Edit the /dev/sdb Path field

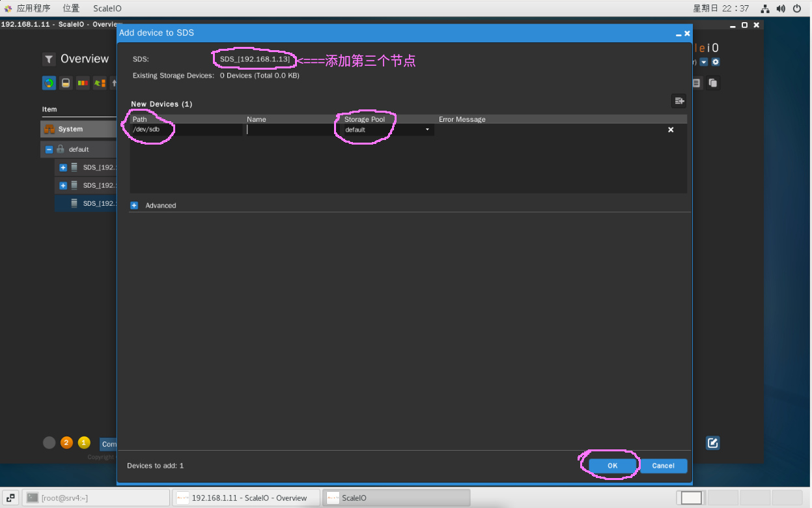point(186,130)
